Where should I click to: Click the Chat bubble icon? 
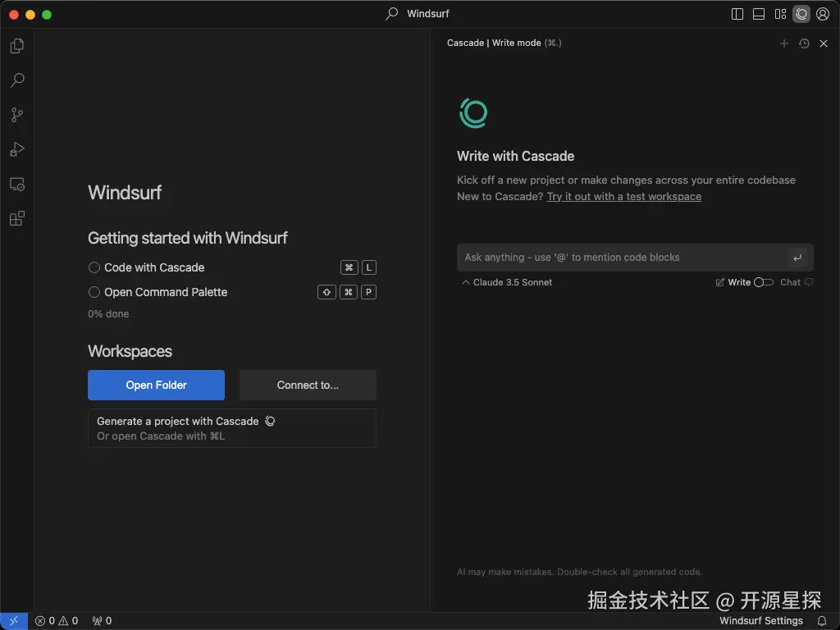point(809,282)
